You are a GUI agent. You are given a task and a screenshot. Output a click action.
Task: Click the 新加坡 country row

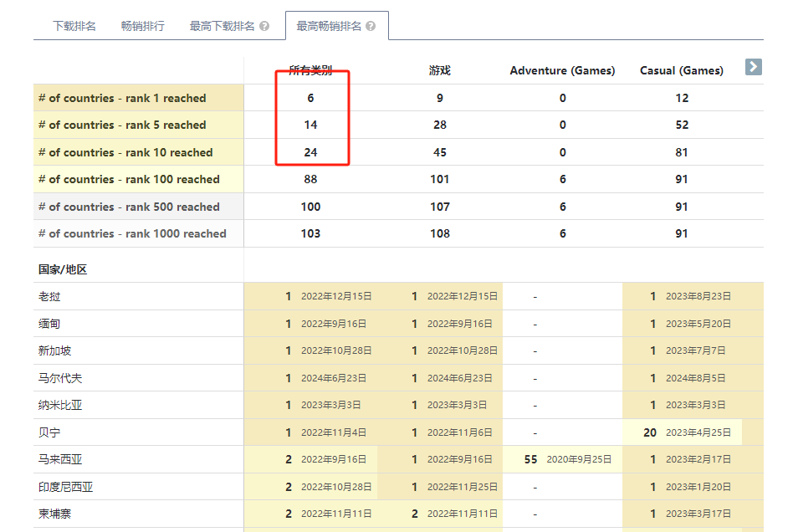pos(398,350)
